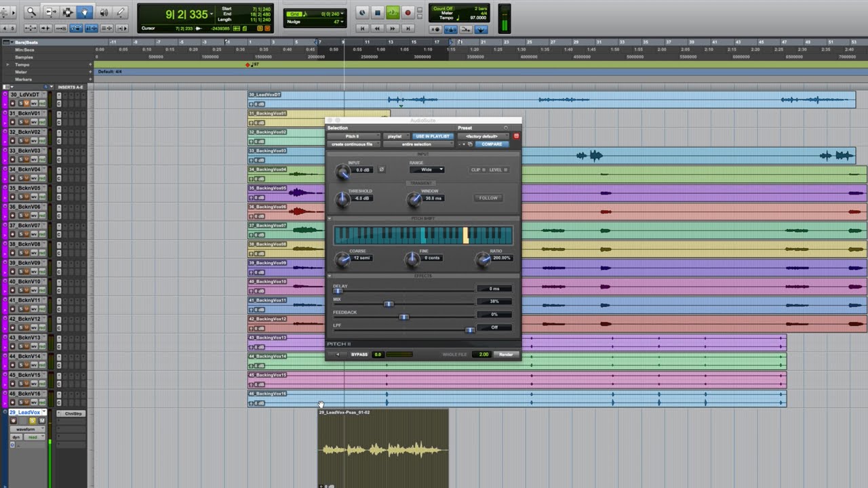Open the Nudge value dropdown
Viewport: 868px width, 488px height.
click(341, 22)
